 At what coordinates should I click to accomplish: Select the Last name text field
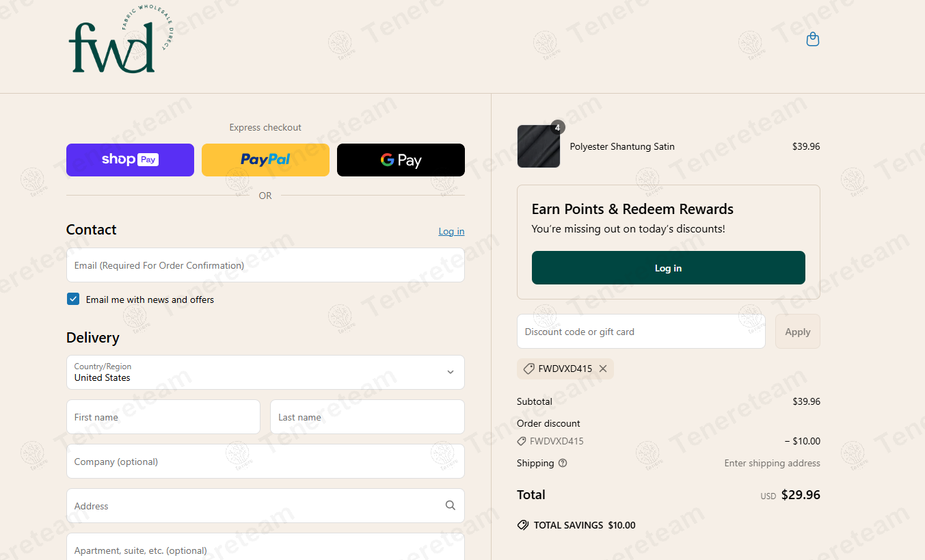point(367,417)
